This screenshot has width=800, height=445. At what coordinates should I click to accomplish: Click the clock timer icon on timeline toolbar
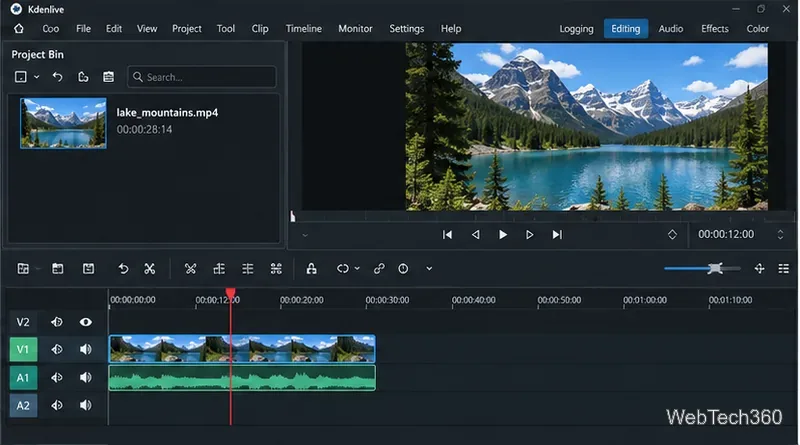pyautogui.click(x=403, y=269)
